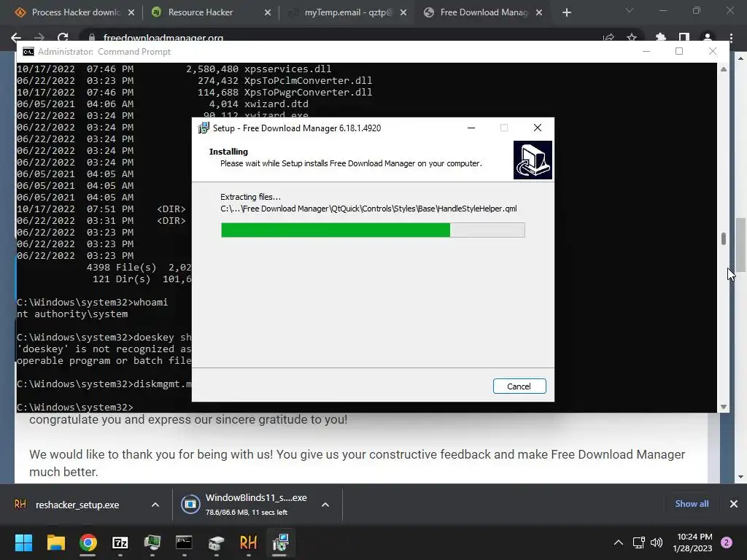
Task: Click Cancel in Free Download Manager setup
Action: tap(519, 386)
